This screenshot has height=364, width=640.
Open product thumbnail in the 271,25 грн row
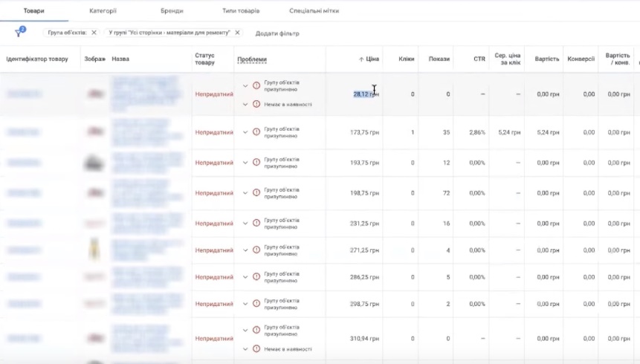click(x=94, y=249)
